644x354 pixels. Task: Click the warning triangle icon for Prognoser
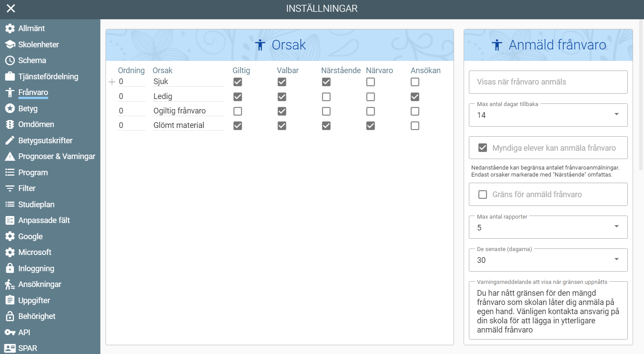point(10,156)
